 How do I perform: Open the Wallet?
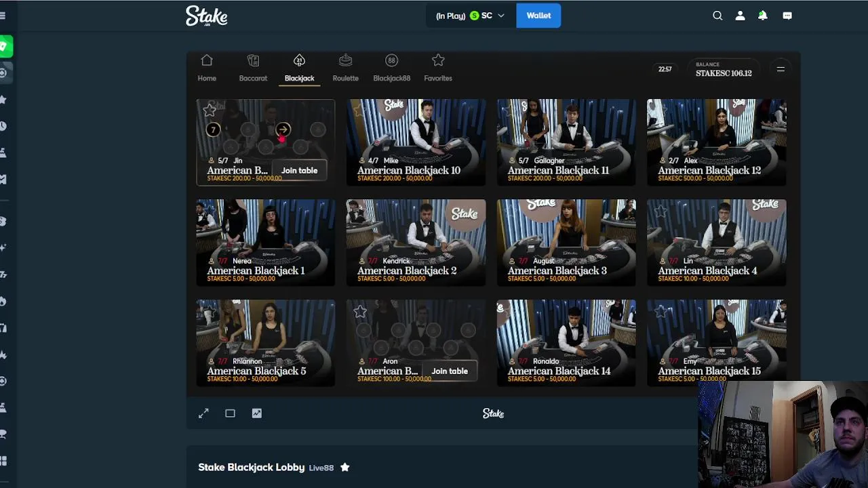point(538,16)
